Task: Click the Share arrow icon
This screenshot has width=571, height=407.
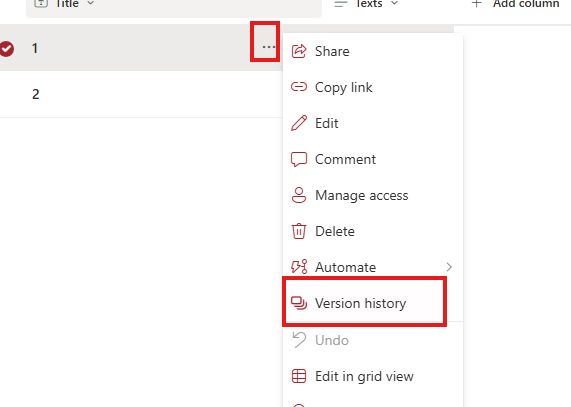Action: [299, 51]
